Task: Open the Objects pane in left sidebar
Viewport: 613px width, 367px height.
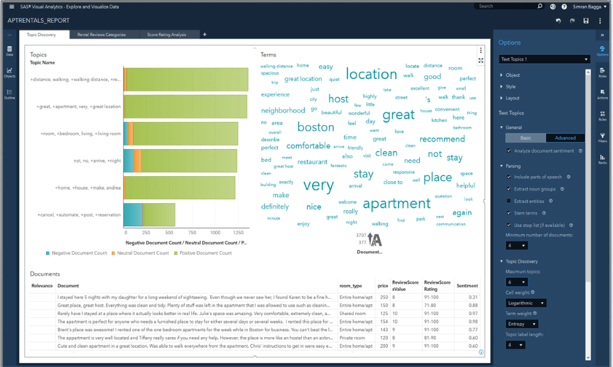Action: pyautogui.click(x=9, y=73)
